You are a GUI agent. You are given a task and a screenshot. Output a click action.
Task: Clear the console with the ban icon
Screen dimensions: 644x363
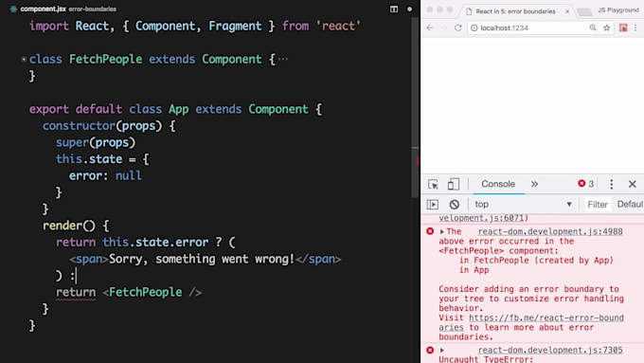(x=455, y=205)
